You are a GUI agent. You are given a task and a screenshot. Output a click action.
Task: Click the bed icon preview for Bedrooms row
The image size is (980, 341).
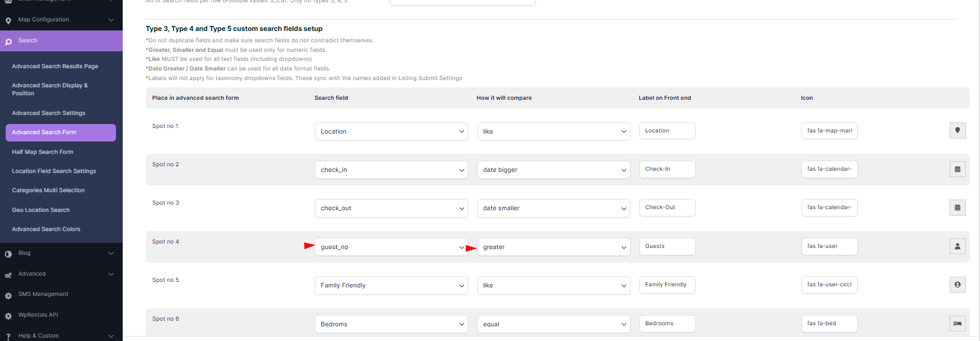(957, 324)
